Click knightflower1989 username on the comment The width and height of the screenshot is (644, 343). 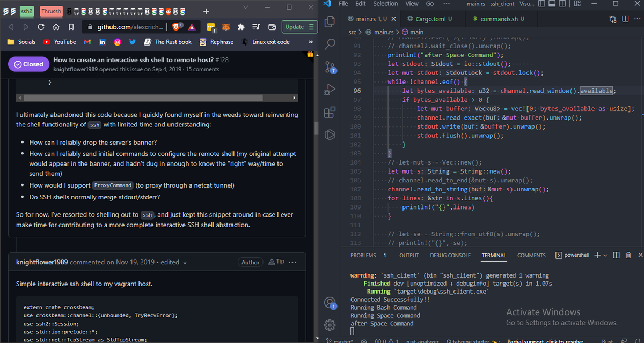42,262
